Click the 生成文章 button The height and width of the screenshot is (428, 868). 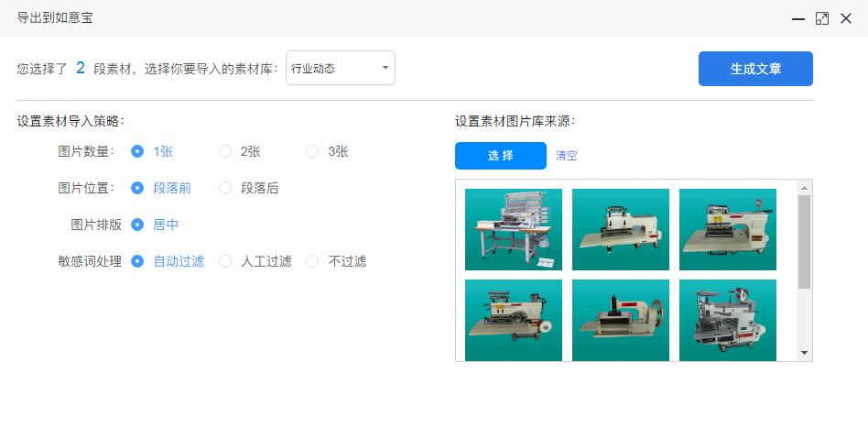pyautogui.click(x=755, y=69)
